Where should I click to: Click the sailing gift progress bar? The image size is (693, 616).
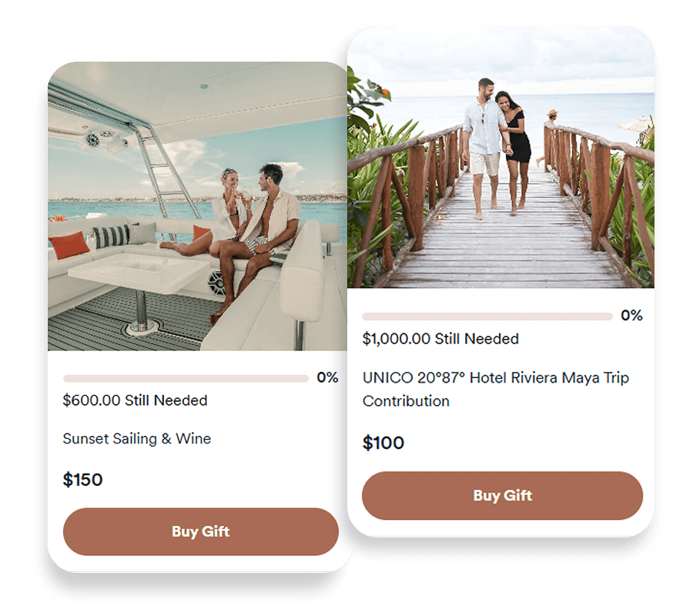186,378
